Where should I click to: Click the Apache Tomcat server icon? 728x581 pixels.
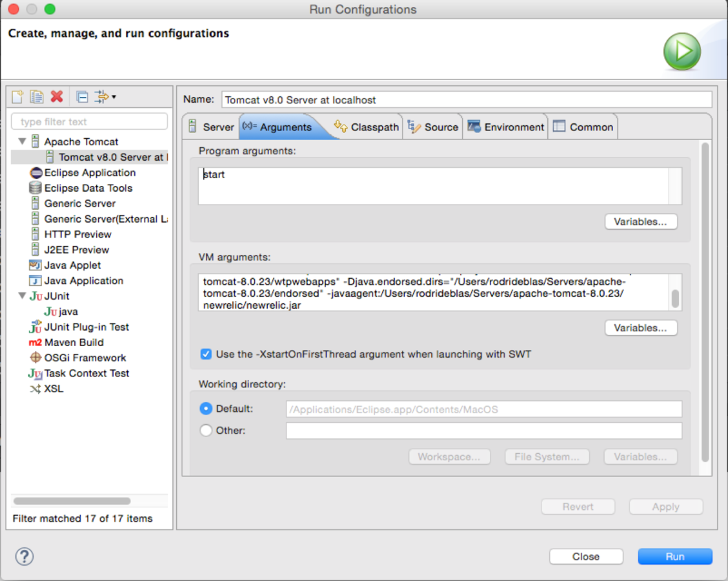35,141
